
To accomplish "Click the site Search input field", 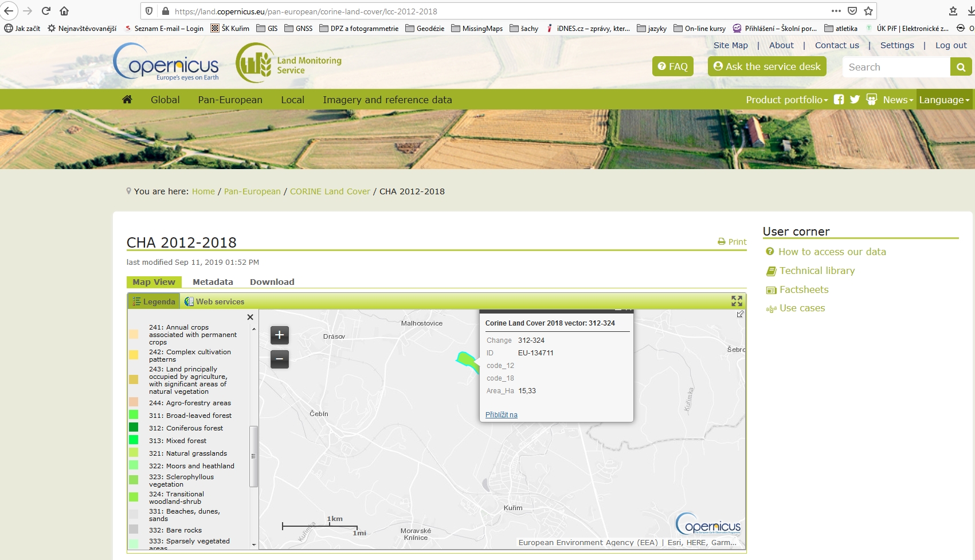I will 896,67.
